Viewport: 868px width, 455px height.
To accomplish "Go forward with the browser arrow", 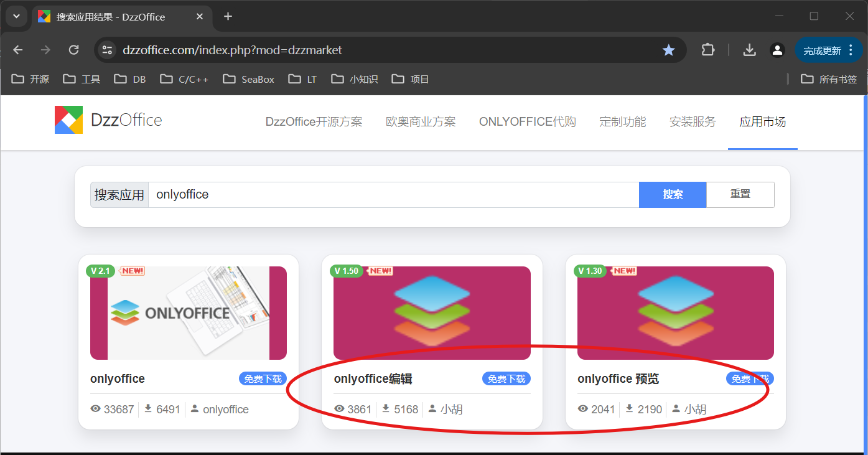I will click(x=45, y=50).
